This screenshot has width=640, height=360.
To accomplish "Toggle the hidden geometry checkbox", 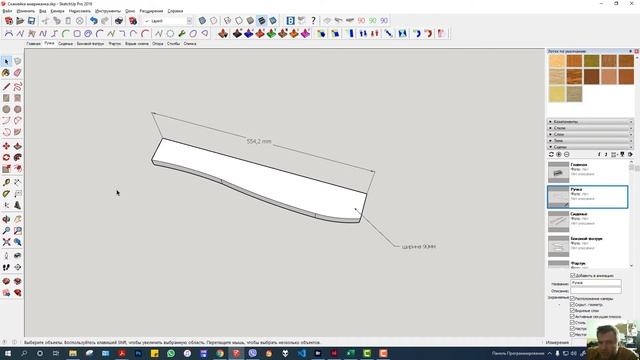I will [x=572, y=304].
